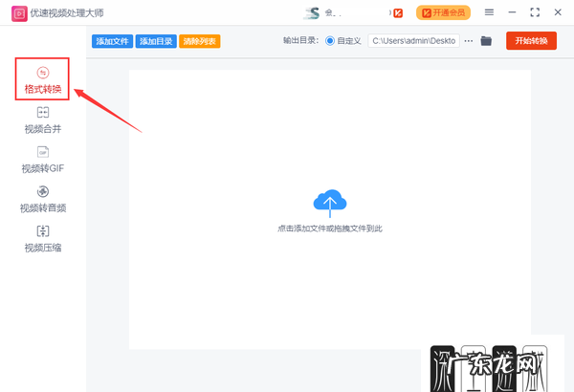Switch to 视频合并 video merge module
The height and width of the screenshot is (392, 574).
pos(42,120)
